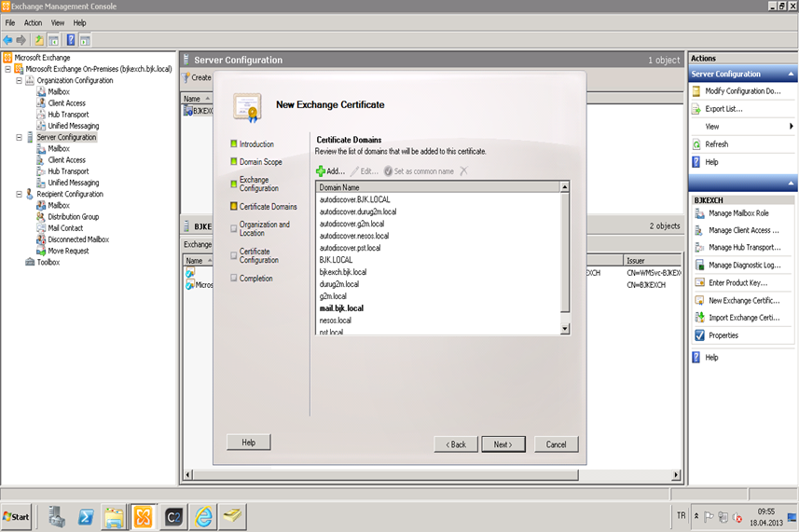Screen dimensions: 799x532
Task: Click the Enter Product Key icon
Action: (x=699, y=283)
